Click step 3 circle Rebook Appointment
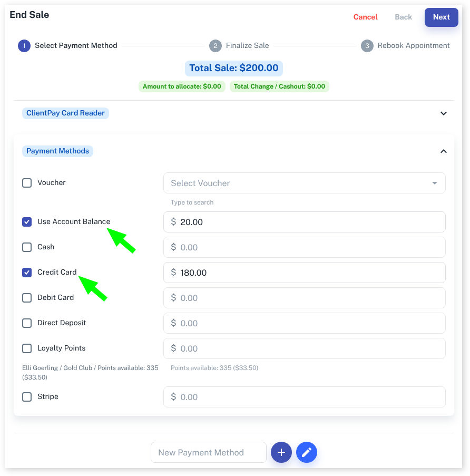 click(367, 46)
